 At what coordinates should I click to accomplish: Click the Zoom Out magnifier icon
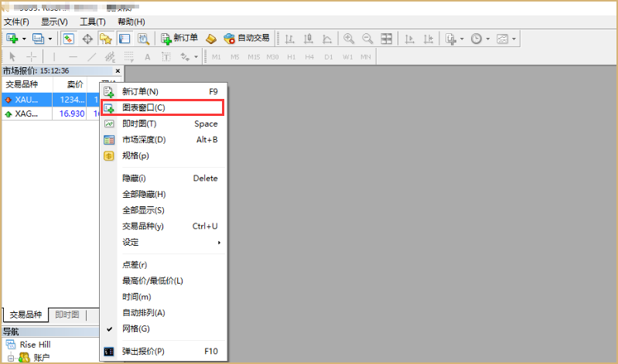tap(367, 38)
